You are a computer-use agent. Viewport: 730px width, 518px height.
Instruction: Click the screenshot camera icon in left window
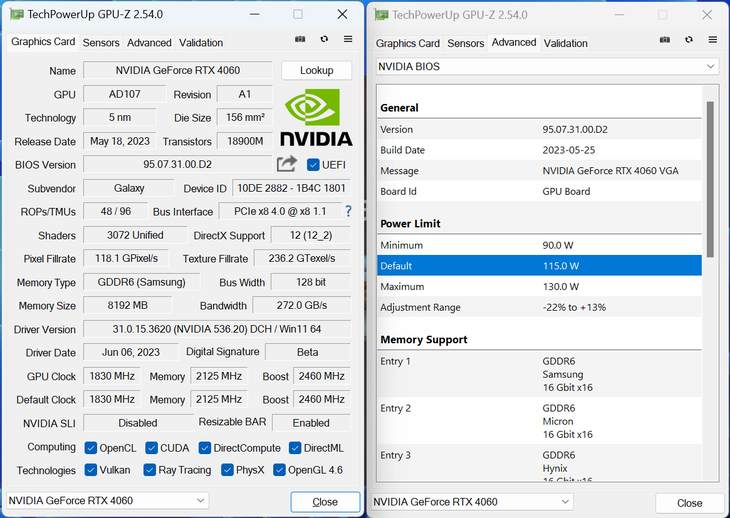300,39
